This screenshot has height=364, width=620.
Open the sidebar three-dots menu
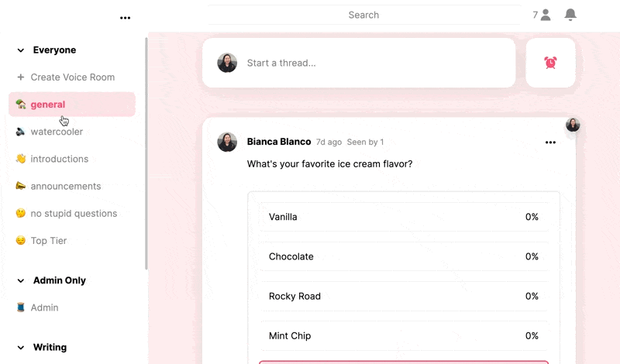pos(125,18)
